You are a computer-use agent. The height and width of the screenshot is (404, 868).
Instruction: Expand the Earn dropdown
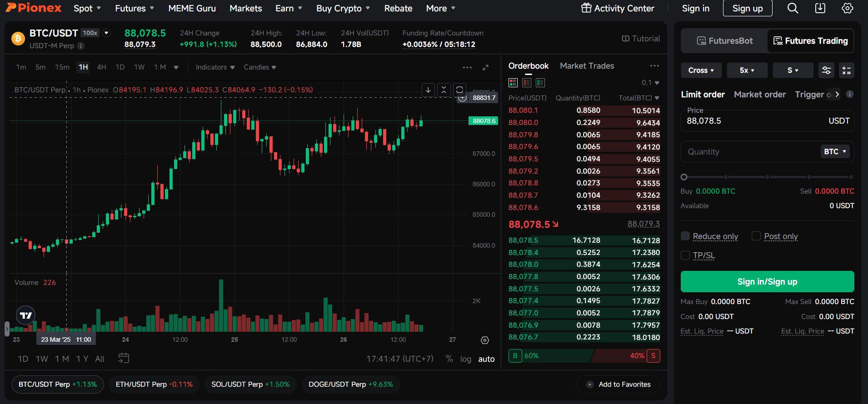289,8
